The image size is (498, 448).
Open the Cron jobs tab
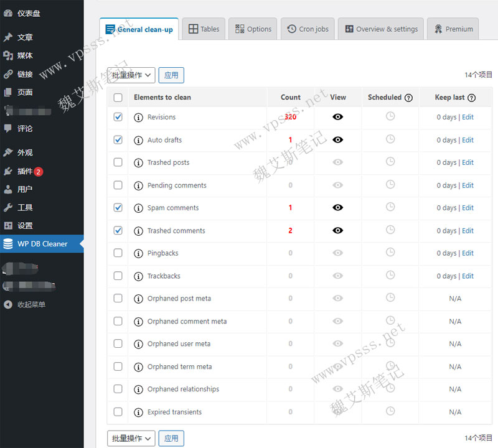pos(307,28)
